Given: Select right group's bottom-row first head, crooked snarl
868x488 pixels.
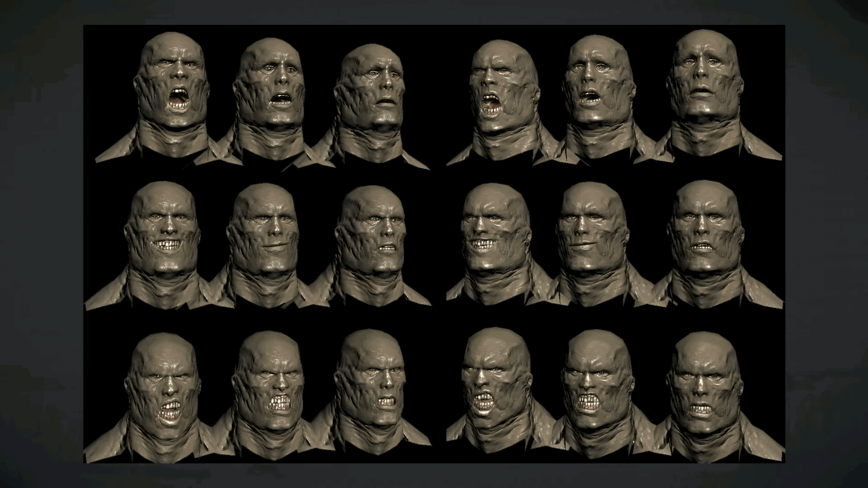Looking at the screenshot, I should tap(496, 377).
